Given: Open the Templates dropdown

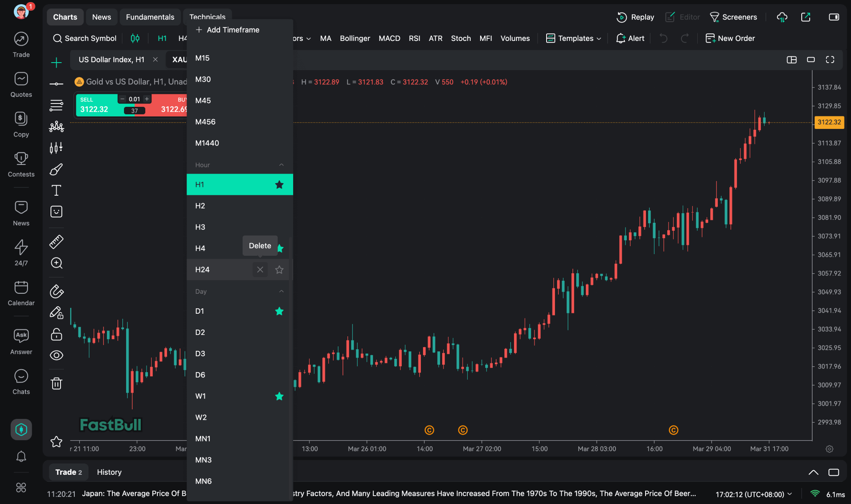Looking at the screenshot, I should point(574,38).
